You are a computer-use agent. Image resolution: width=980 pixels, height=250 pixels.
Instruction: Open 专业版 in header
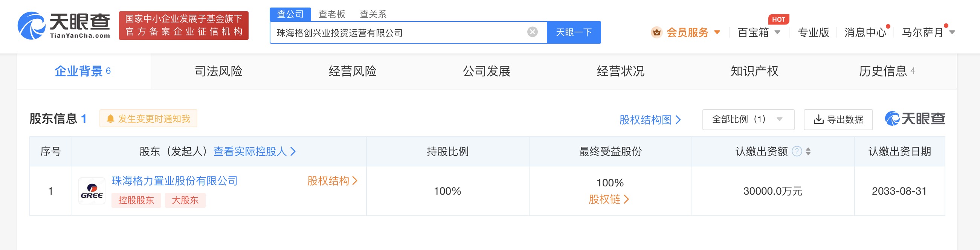click(x=814, y=32)
